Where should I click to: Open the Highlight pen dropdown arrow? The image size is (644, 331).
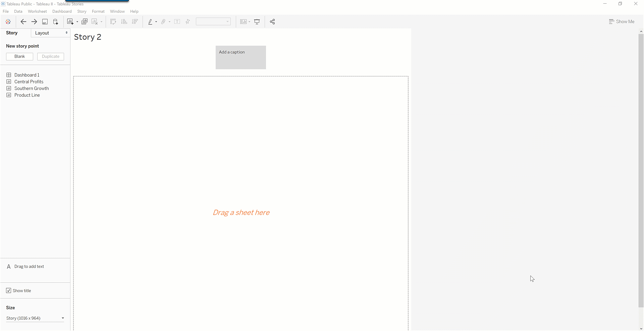pyautogui.click(x=156, y=22)
